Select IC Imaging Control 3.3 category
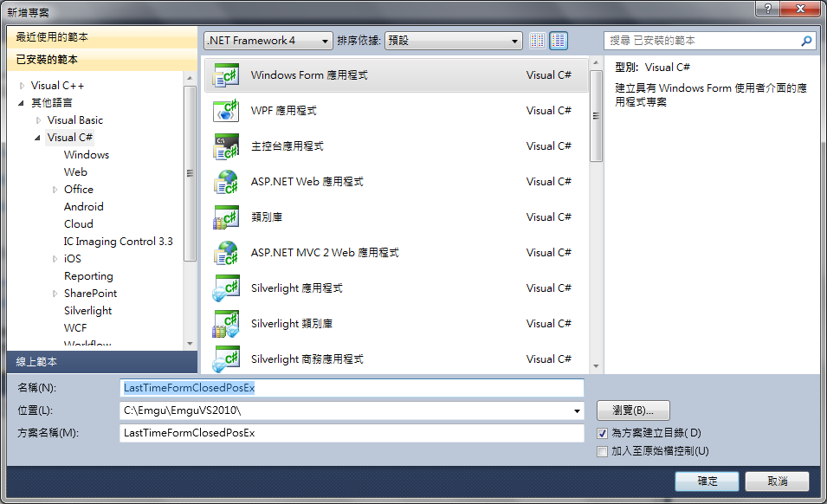This screenshot has height=504, width=827. point(118,242)
